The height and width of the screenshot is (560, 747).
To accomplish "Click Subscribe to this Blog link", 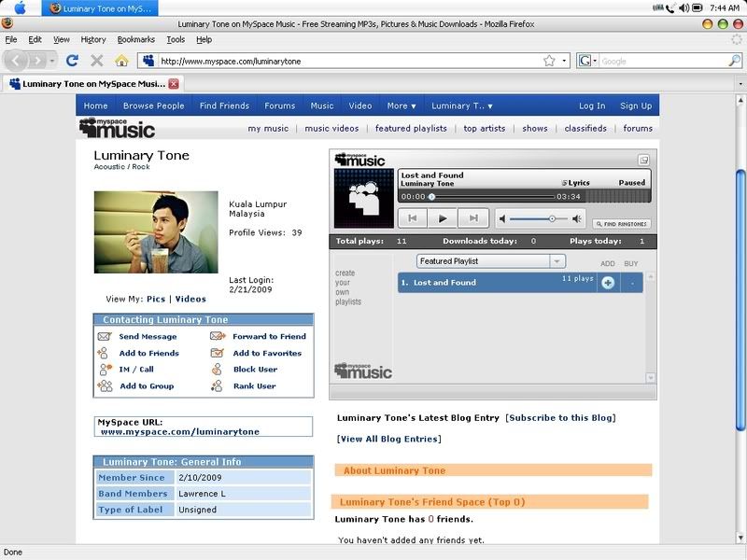I will [561, 417].
